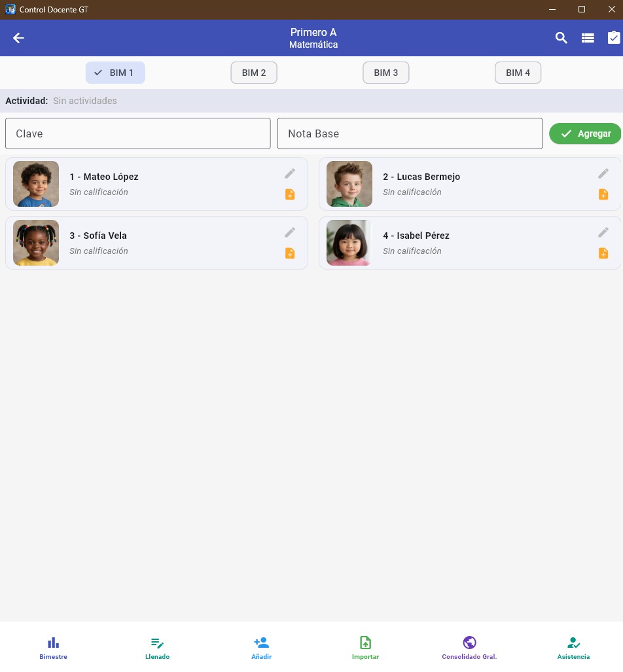Open the search magnifier icon
Screen dimensions: 623x672
click(561, 38)
